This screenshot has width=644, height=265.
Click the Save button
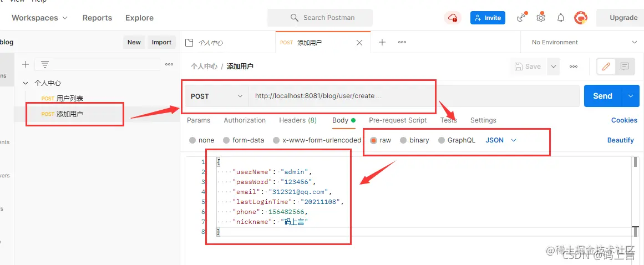click(528, 67)
